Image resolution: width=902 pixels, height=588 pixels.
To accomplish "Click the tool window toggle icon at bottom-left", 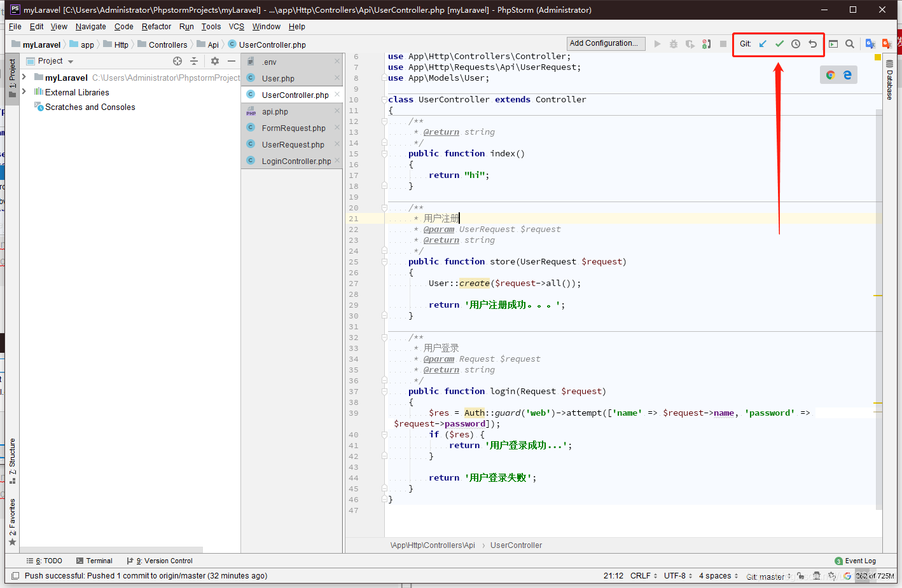I will coord(15,576).
